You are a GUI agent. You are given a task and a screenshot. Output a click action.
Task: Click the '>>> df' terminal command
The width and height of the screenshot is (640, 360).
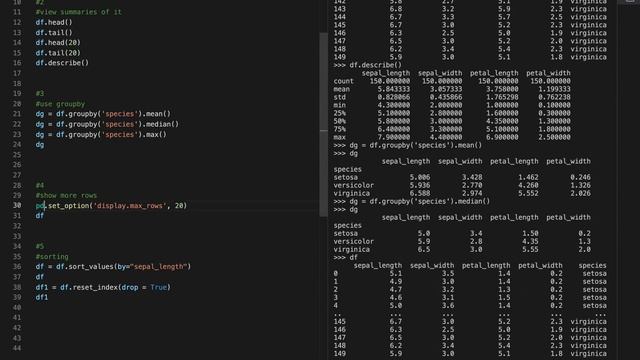[x=345, y=257]
